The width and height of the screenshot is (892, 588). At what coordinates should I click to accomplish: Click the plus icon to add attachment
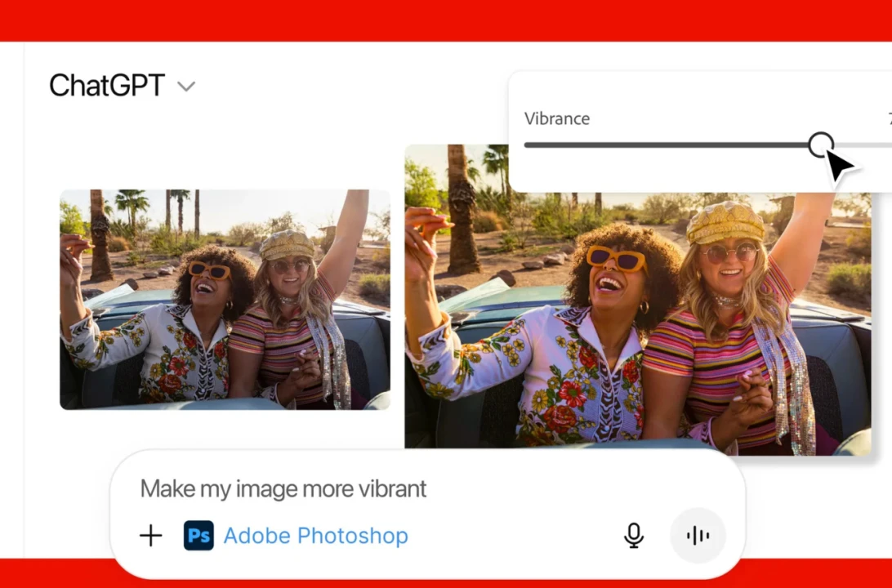[x=151, y=536]
